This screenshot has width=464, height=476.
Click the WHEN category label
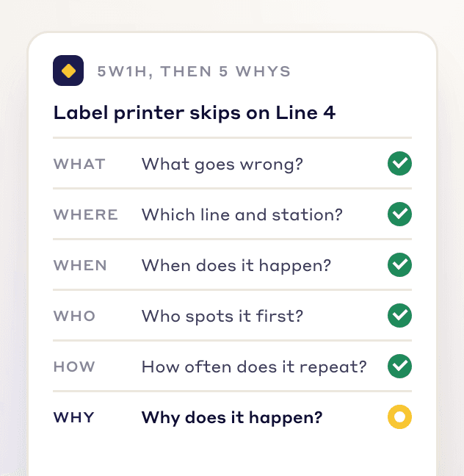[x=80, y=266]
